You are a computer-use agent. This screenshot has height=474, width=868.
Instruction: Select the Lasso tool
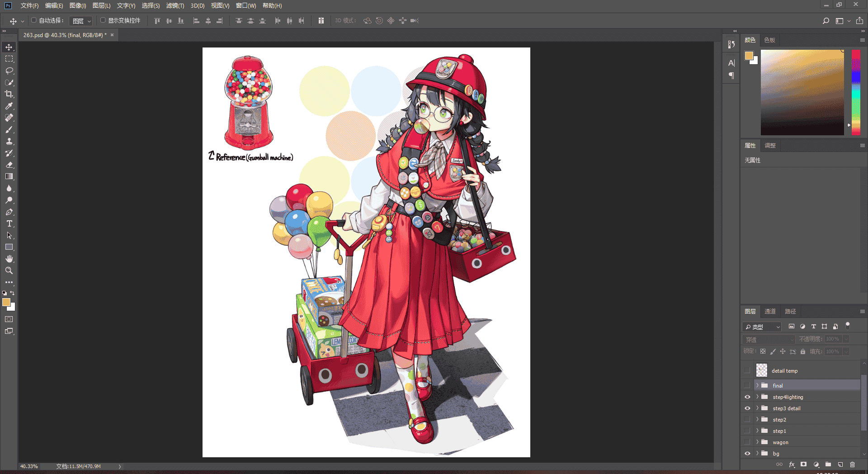click(9, 71)
